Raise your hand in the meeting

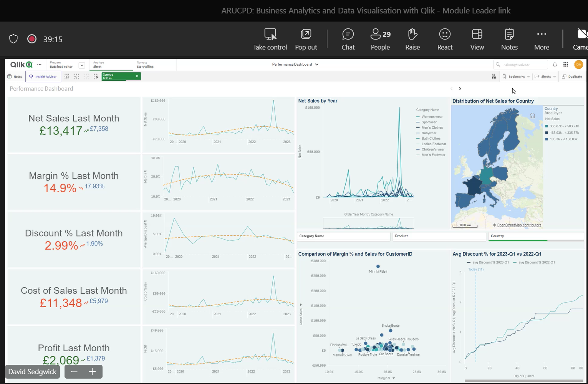[412, 38]
